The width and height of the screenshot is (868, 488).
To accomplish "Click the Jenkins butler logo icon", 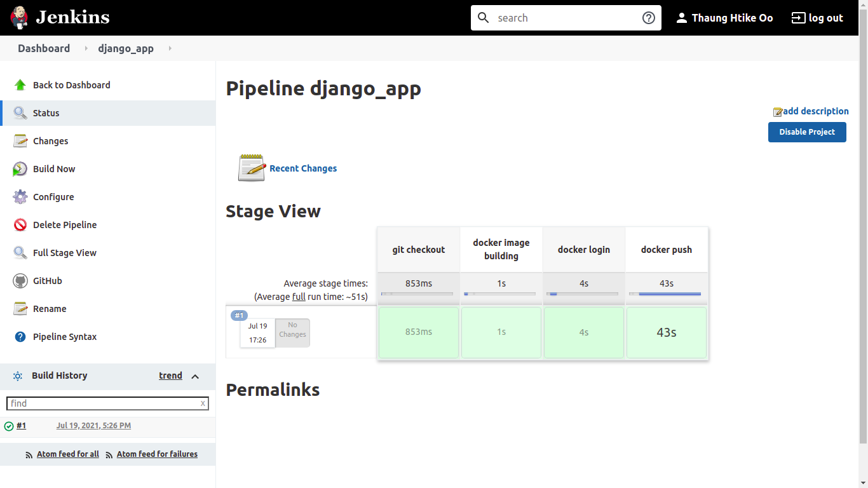I will tap(20, 18).
